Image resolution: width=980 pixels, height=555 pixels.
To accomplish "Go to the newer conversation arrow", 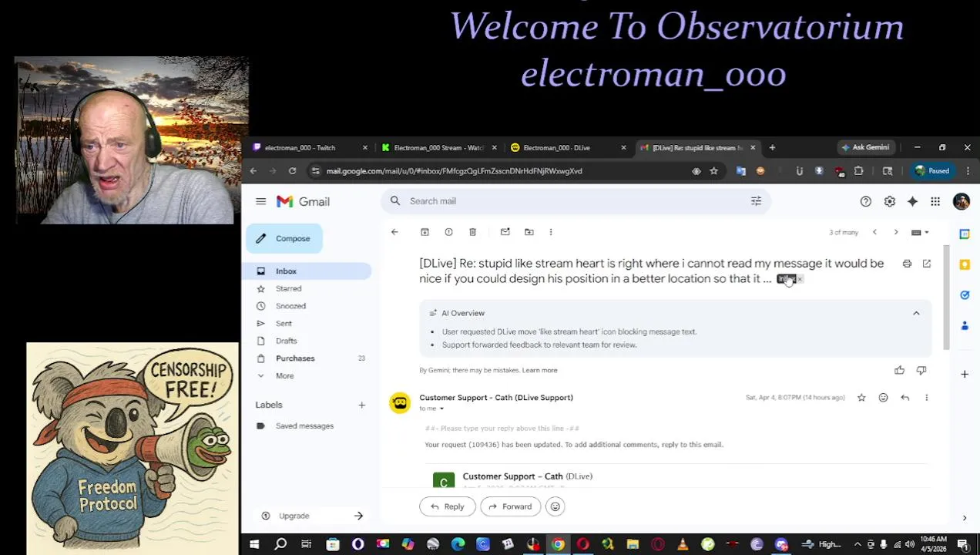I will [874, 232].
